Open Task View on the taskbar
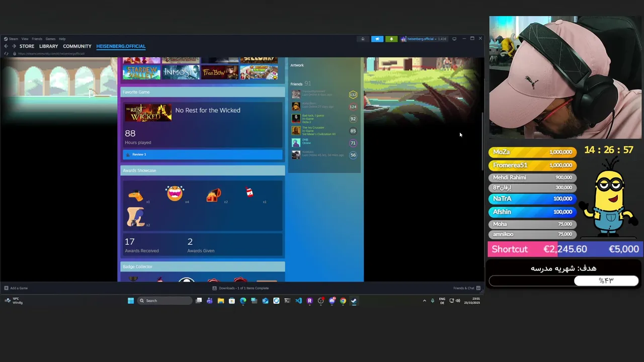Image resolution: width=644 pixels, height=362 pixels. coord(199,301)
